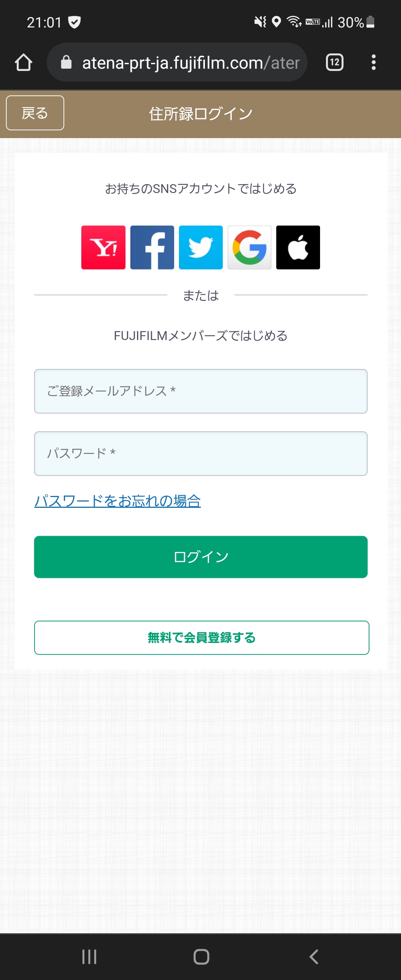Open the パスワードをお忘れの場合 link

pyautogui.click(x=118, y=501)
